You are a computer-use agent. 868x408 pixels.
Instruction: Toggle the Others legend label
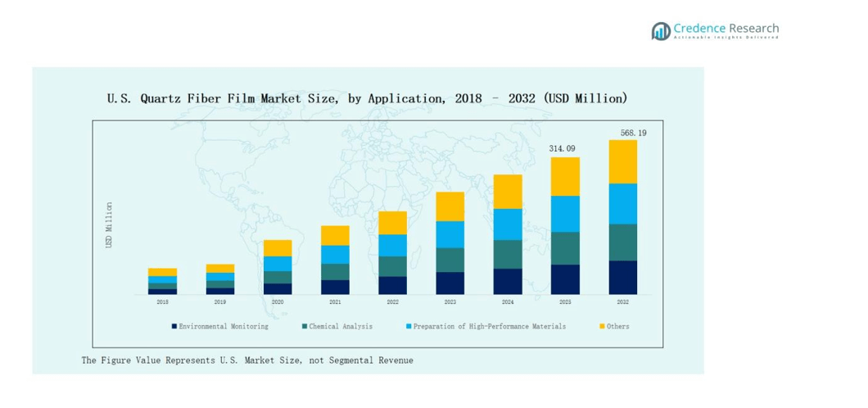(618, 326)
